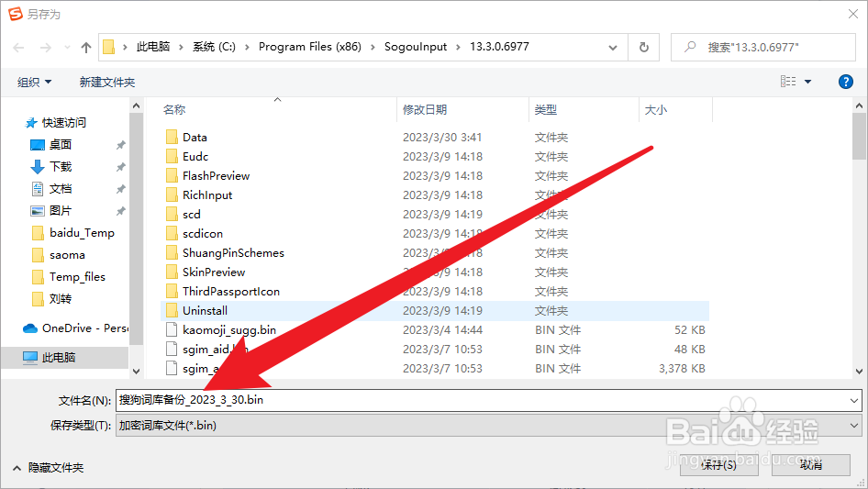This screenshot has width=868, height=489.
Task: Click the search box for 13.3.0.6977
Action: pyautogui.click(x=762, y=48)
